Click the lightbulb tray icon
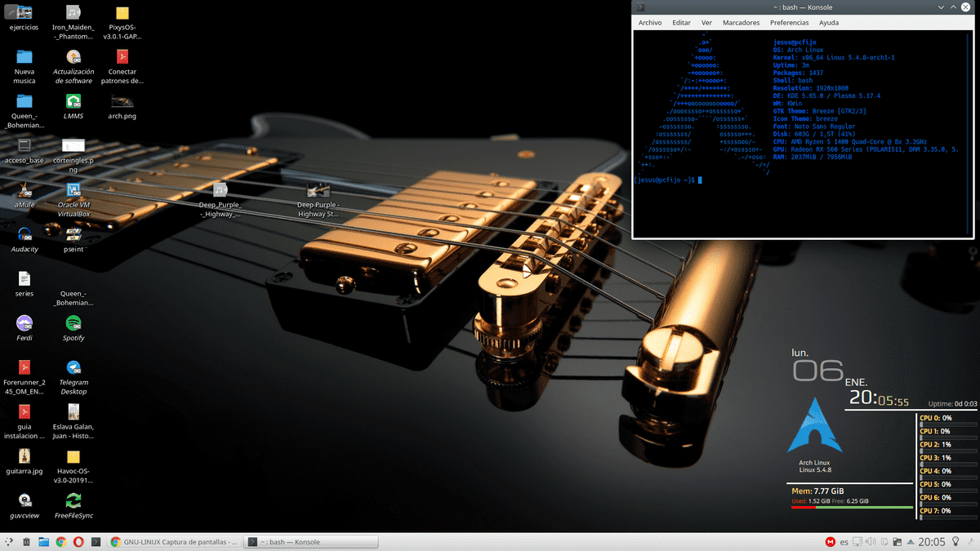The height and width of the screenshot is (551, 980). (x=955, y=542)
